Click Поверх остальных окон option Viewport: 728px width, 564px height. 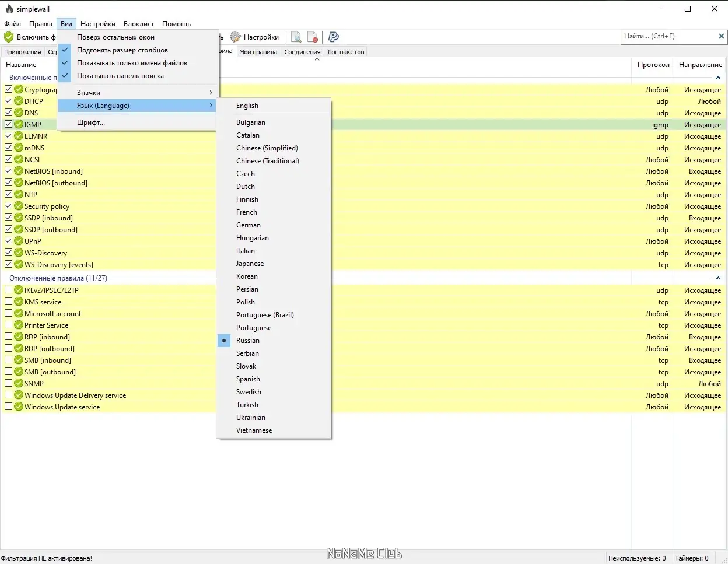[138, 37]
